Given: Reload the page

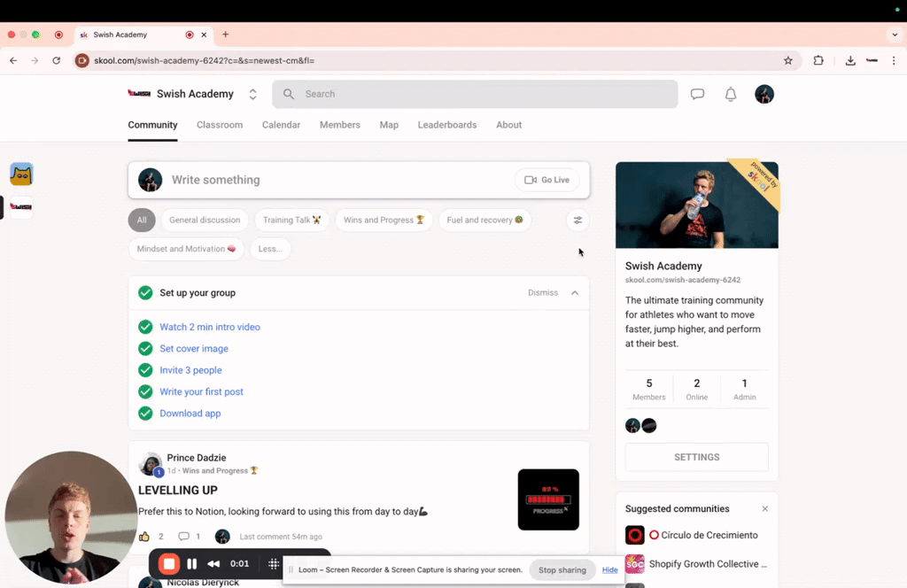Looking at the screenshot, I should click(56, 61).
